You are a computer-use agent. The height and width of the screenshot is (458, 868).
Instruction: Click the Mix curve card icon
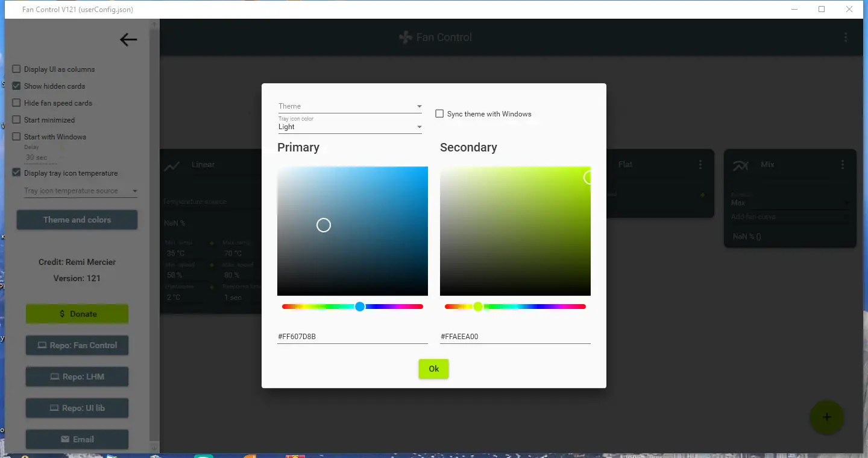[x=740, y=165]
